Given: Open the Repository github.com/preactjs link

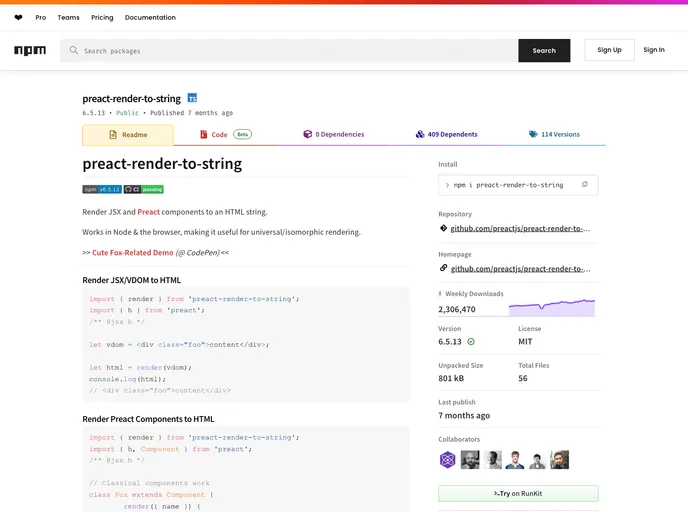Looking at the screenshot, I should point(520,229).
